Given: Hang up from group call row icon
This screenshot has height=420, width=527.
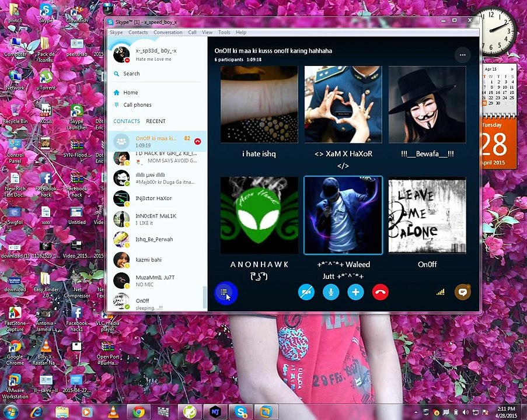Looking at the screenshot, I should click(198, 141).
